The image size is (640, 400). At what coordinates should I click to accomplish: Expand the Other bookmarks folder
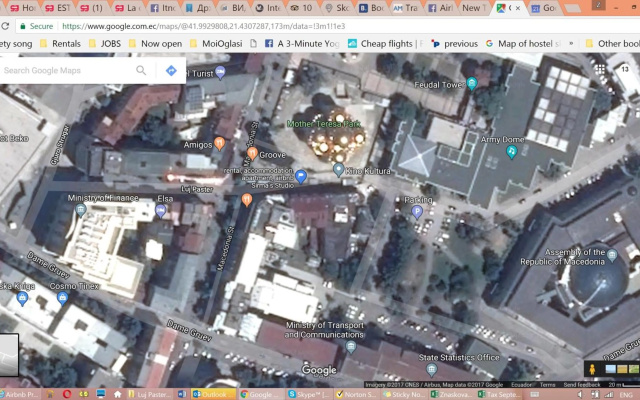(x=612, y=44)
